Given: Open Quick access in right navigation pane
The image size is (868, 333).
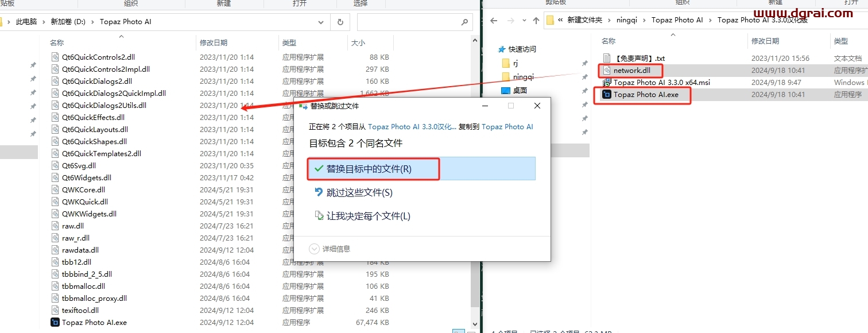Looking at the screenshot, I should (522, 49).
